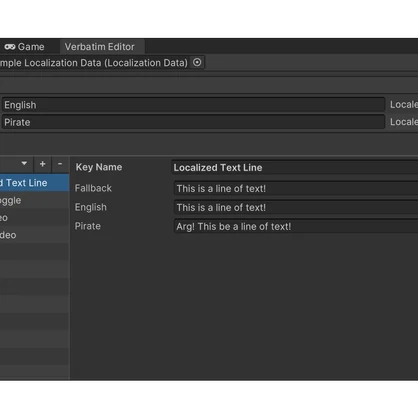Screen dimensions: 418x418
Task: Open the key list dropdown arrow
Action: pyautogui.click(x=24, y=163)
